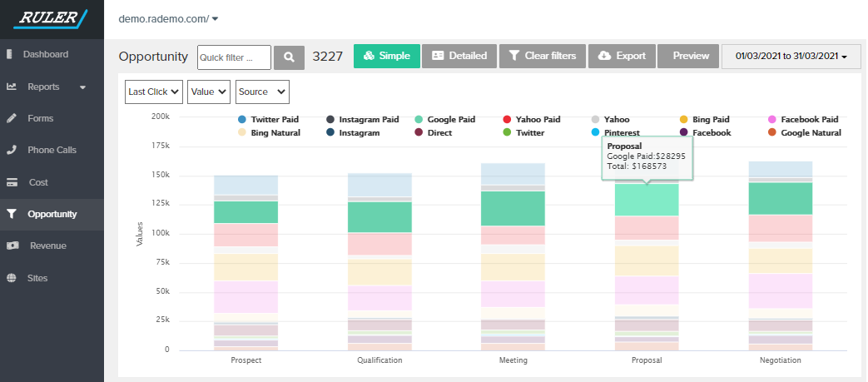Open the Sites globe item
The height and width of the screenshot is (382, 868).
(x=37, y=278)
